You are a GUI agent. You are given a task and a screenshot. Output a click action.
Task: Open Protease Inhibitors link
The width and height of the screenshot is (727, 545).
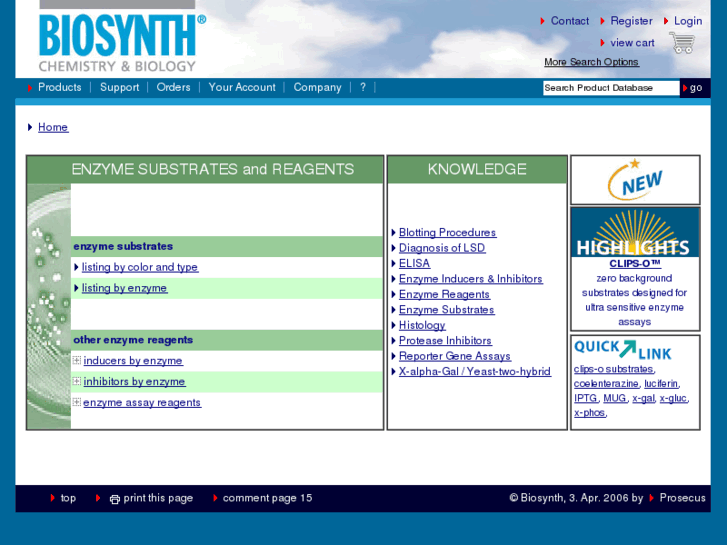click(445, 340)
